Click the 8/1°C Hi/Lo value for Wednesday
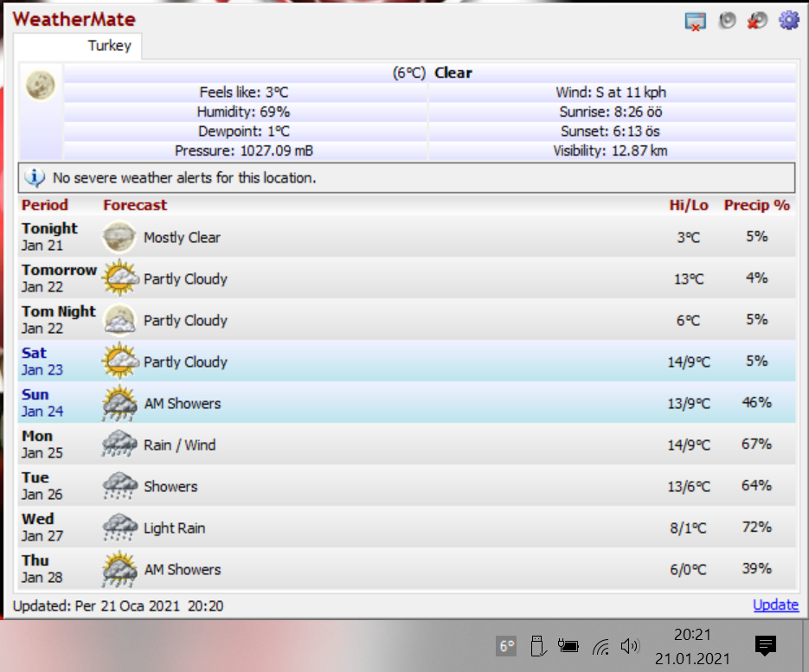Screen dimensions: 809x672 tap(688, 528)
